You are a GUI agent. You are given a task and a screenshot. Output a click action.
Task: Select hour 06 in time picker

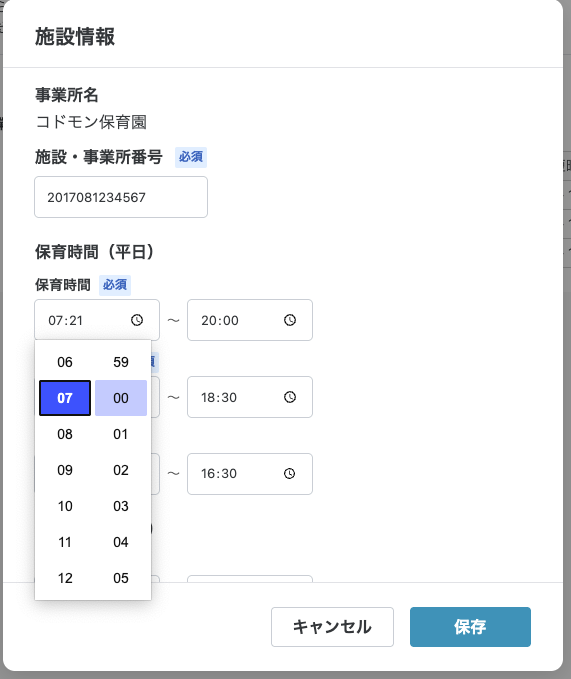(65, 362)
